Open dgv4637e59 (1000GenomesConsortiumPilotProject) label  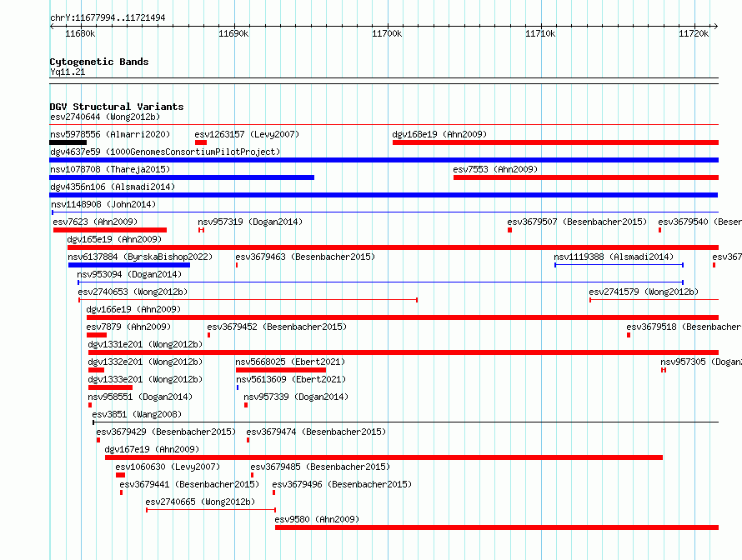pos(165,152)
